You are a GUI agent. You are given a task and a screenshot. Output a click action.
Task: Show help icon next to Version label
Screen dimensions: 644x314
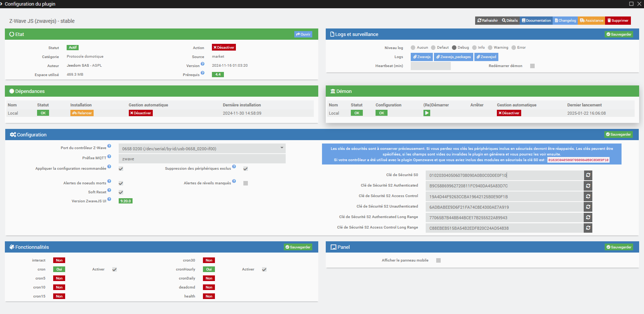203,64
